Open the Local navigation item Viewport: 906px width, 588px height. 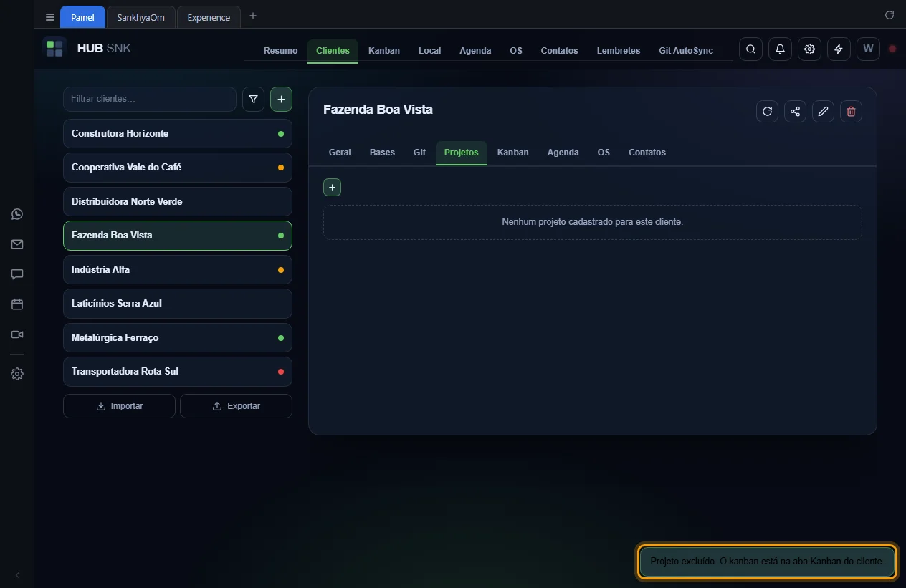pos(429,51)
